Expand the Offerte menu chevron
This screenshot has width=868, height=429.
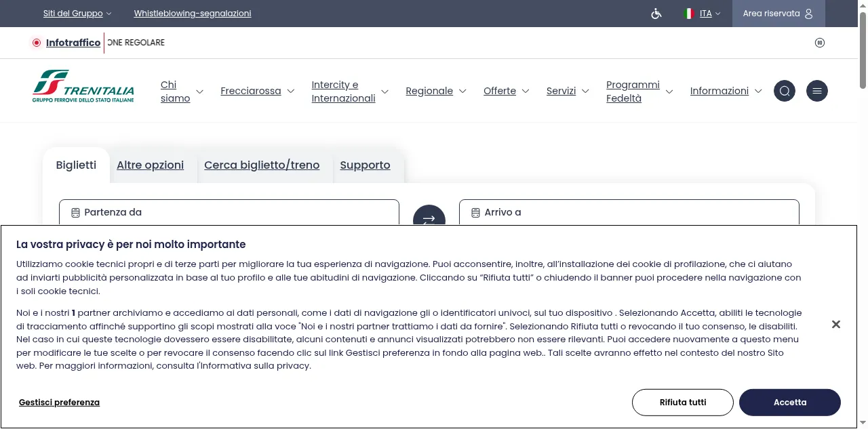coord(526,91)
